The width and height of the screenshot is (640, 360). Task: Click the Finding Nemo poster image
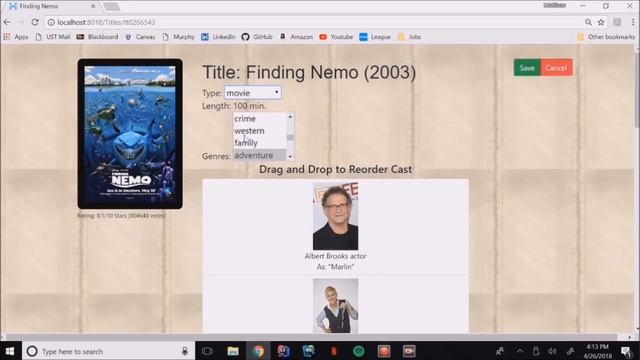point(130,133)
